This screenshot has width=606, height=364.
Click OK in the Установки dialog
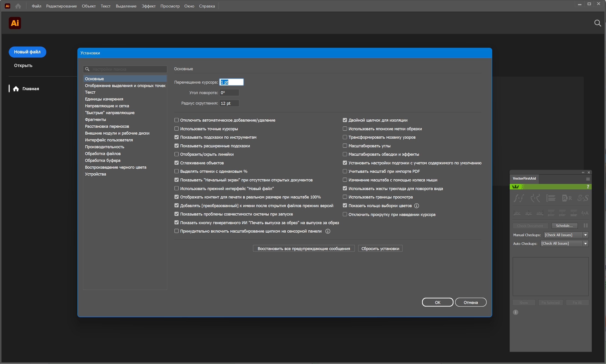(x=438, y=302)
